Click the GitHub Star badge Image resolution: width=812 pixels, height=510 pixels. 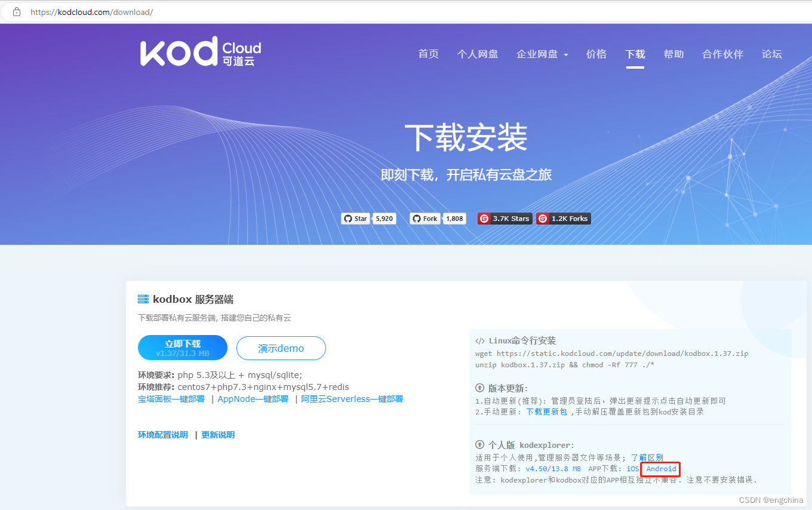click(x=356, y=219)
